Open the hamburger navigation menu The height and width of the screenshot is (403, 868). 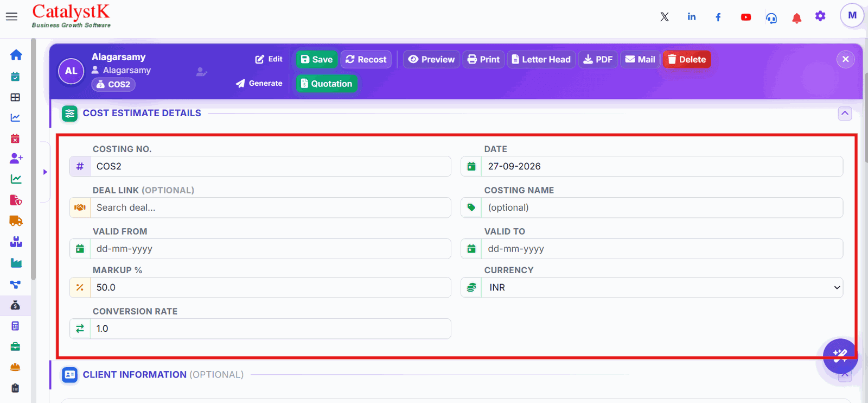coord(11,17)
